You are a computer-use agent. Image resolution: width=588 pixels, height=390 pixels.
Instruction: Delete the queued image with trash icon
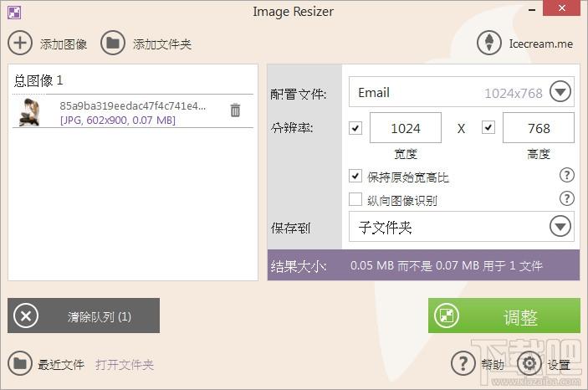click(x=235, y=110)
